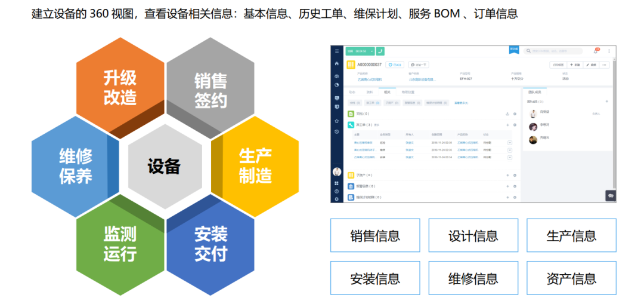Click the green 监测运行 hexagon
The image size is (644, 301).
(x=120, y=245)
